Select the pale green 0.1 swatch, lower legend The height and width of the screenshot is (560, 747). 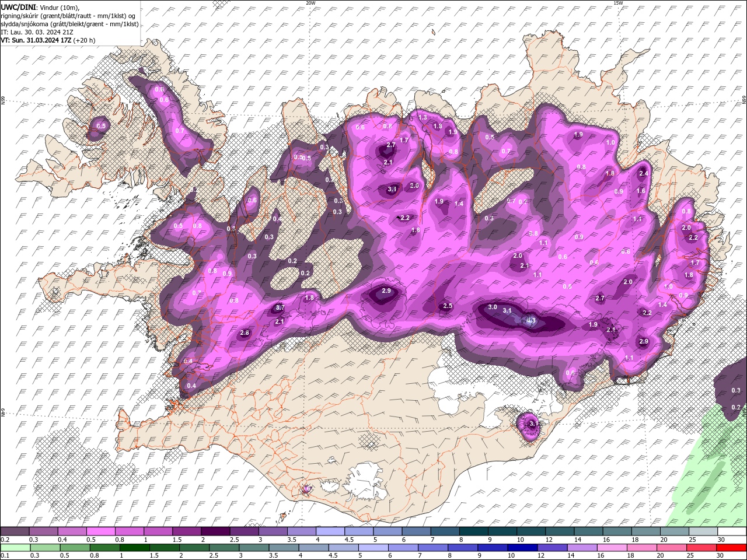[x=15, y=547]
